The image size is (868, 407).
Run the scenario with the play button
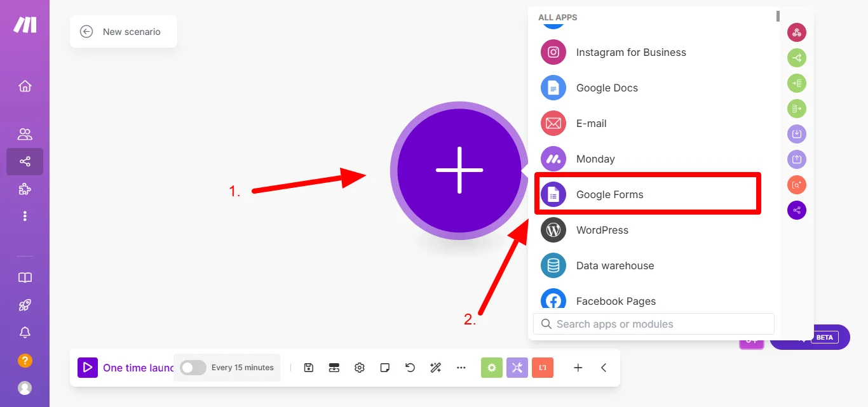click(x=87, y=367)
